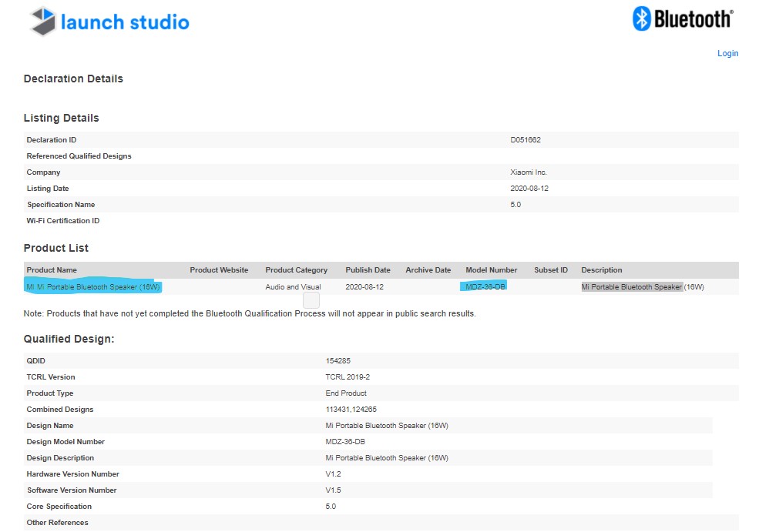Screen dimensions: 769x532
Task: Click the Publish Date column header
Action: (368, 270)
